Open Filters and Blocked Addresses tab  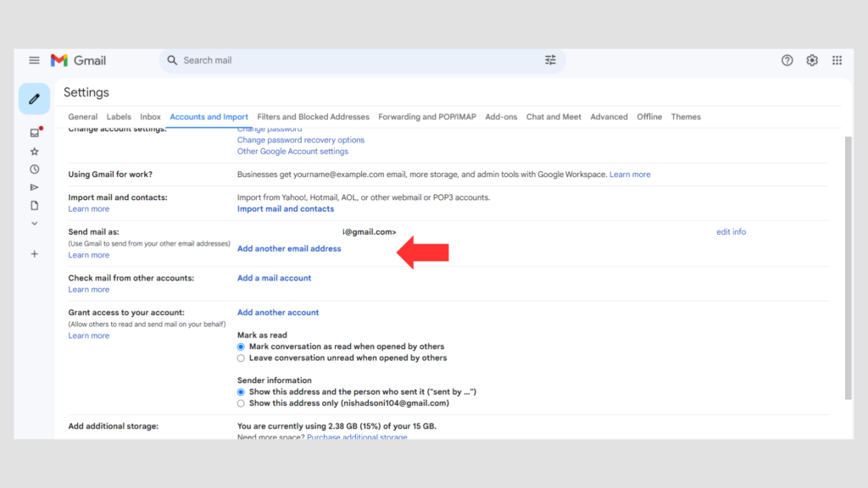point(313,117)
